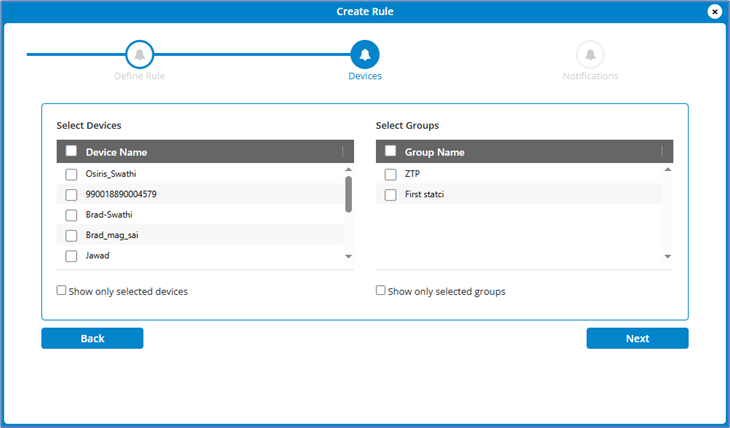Select all groups via header checkbox
Screen dimensions: 730x428
coord(390,152)
